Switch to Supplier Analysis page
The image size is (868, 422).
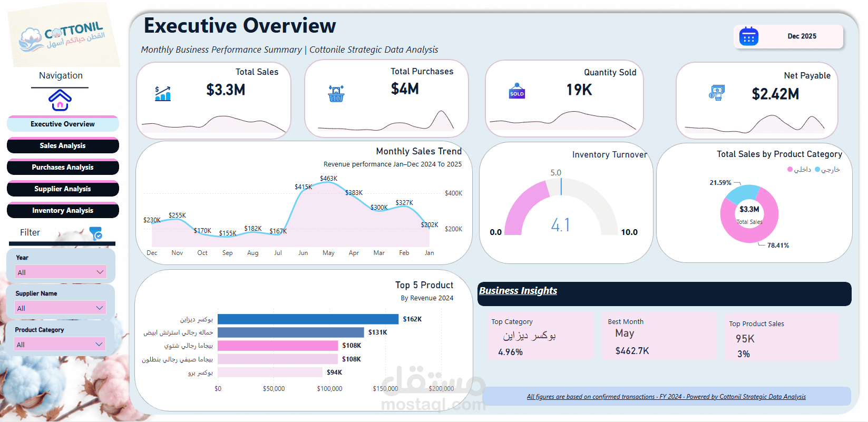point(63,189)
